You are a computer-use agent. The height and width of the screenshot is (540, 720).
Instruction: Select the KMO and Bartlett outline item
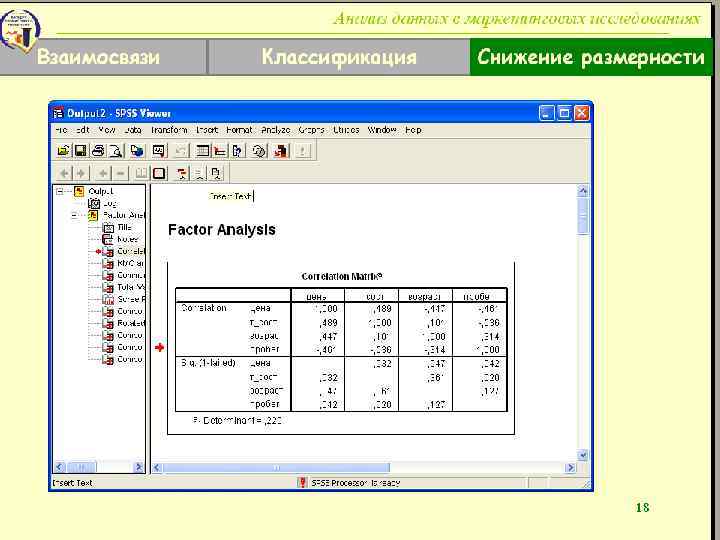click(131, 264)
